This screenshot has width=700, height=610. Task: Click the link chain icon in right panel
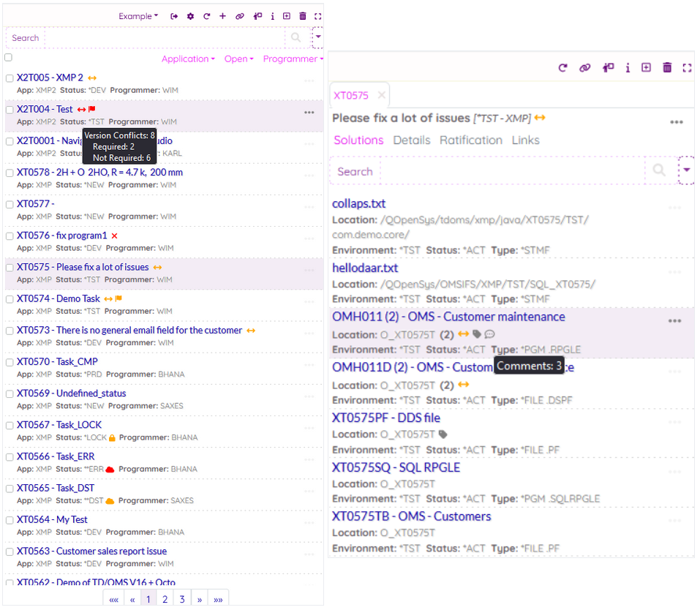[584, 68]
